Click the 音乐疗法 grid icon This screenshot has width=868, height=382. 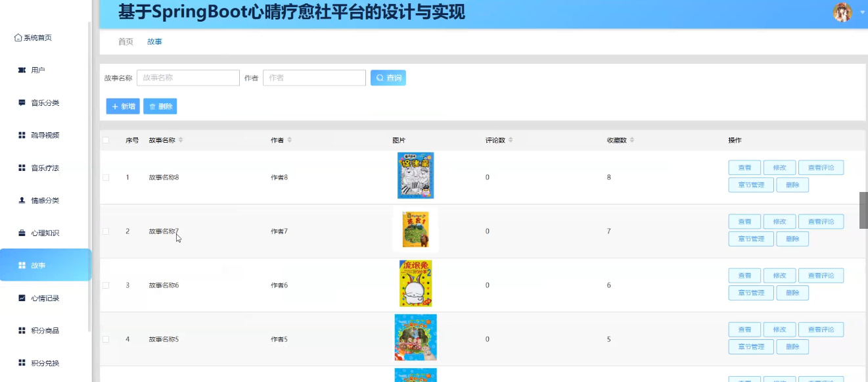coord(22,168)
